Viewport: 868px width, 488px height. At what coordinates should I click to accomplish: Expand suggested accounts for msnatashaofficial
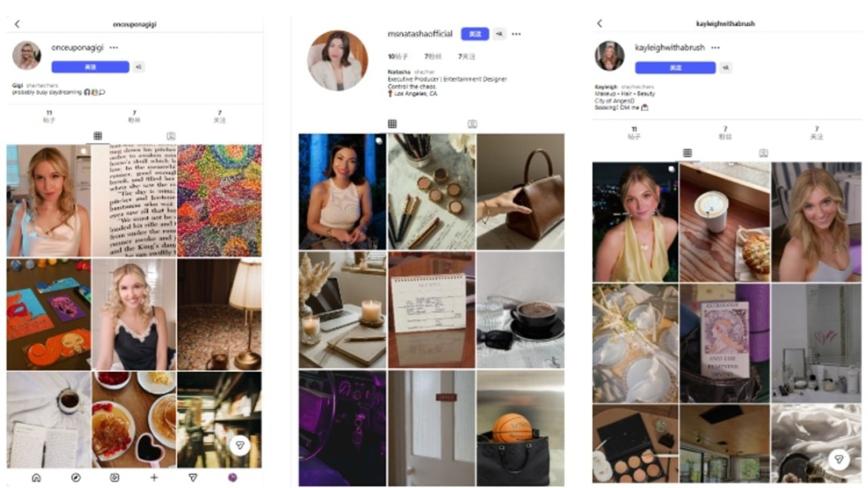[x=499, y=35]
